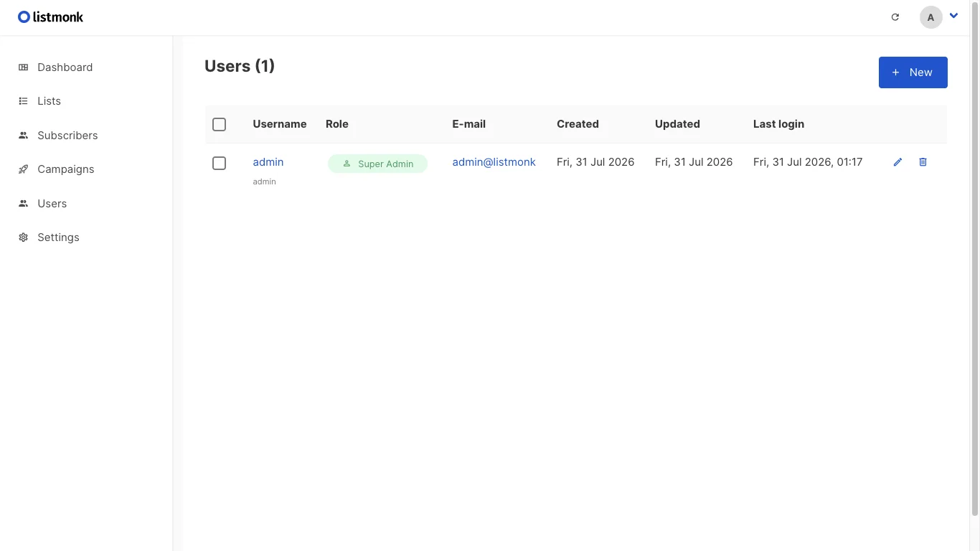The image size is (980, 551).
Task: Click the Users sidebar icon
Action: (x=23, y=204)
